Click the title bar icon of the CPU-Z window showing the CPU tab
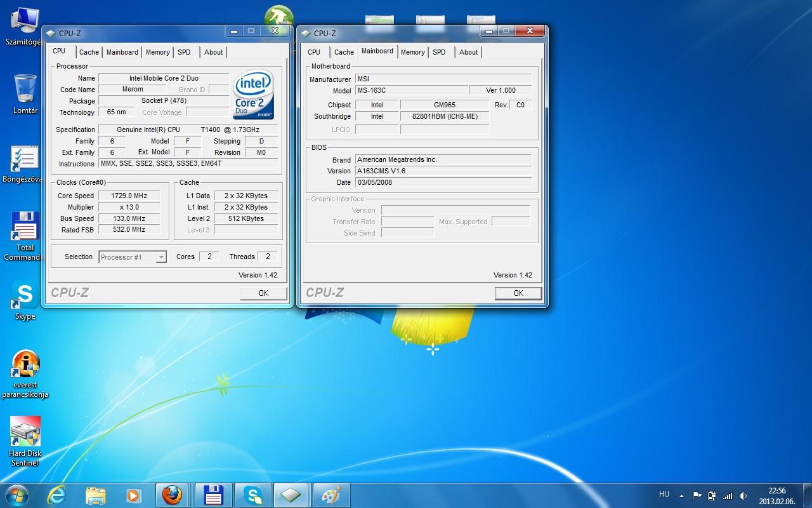Screen dimensions: 812x508 [x=51, y=34]
